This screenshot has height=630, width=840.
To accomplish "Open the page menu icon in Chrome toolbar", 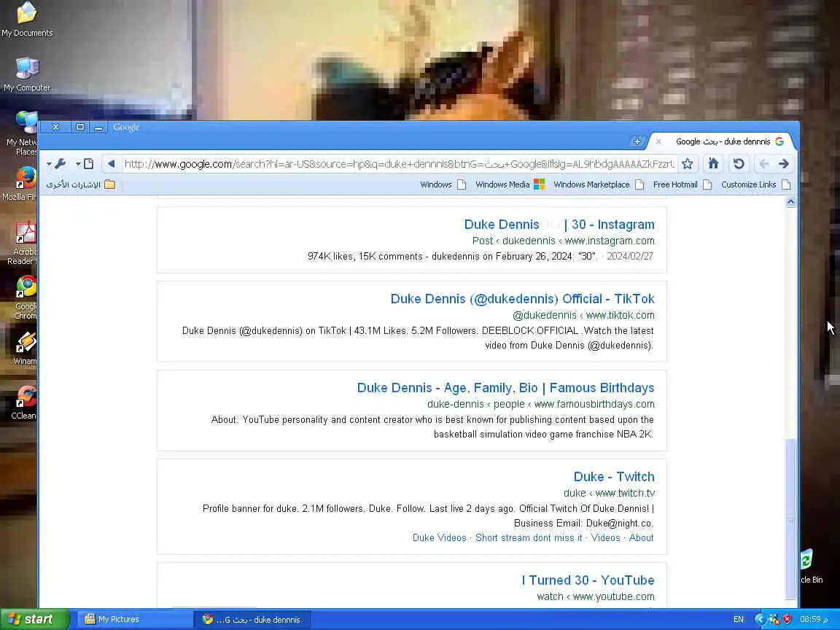I will click(89, 164).
